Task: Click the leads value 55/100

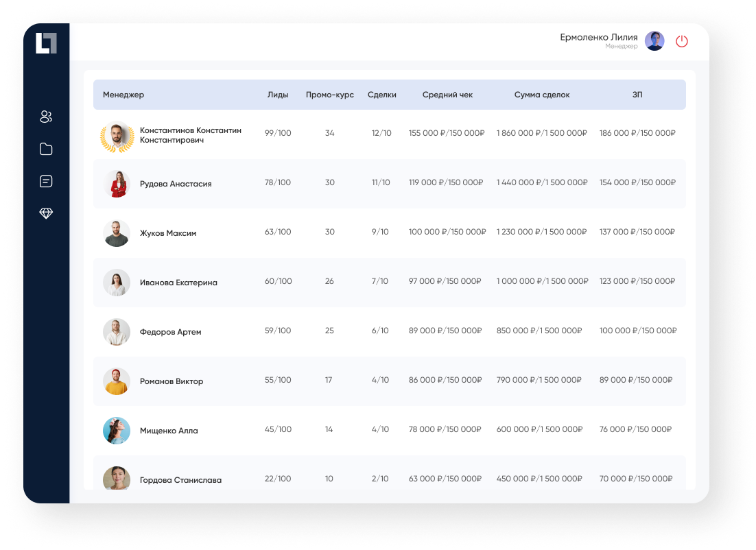Action: [x=278, y=380]
